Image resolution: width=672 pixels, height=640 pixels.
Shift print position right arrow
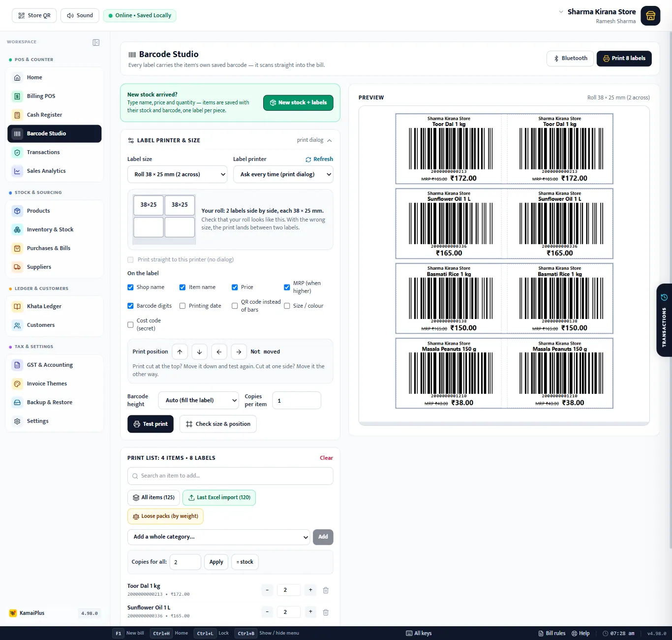[239, 352]
